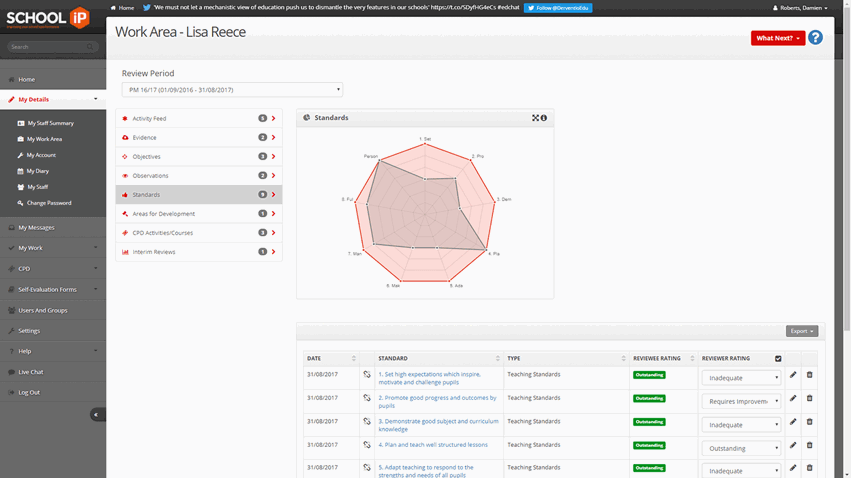The height and width of the screenshot is (478, 851).
Task: Open standard 1 Set high expectations link
Action: pyautogui.click(x=429, y=378)
